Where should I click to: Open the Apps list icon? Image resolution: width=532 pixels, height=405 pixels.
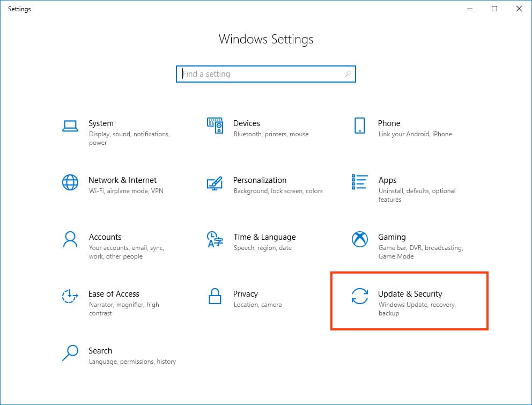pyautogui.click(x=360, y=182)
